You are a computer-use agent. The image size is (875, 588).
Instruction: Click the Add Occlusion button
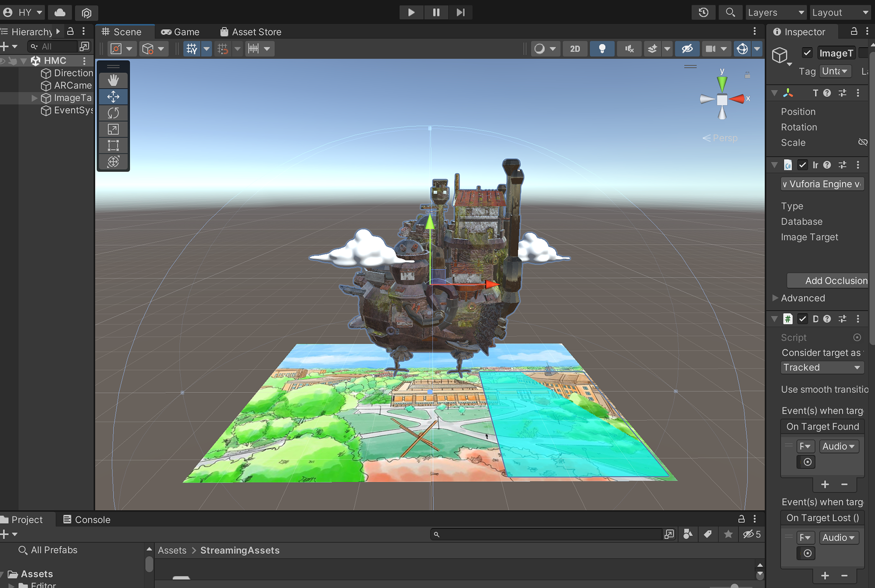tap(828, 281)
